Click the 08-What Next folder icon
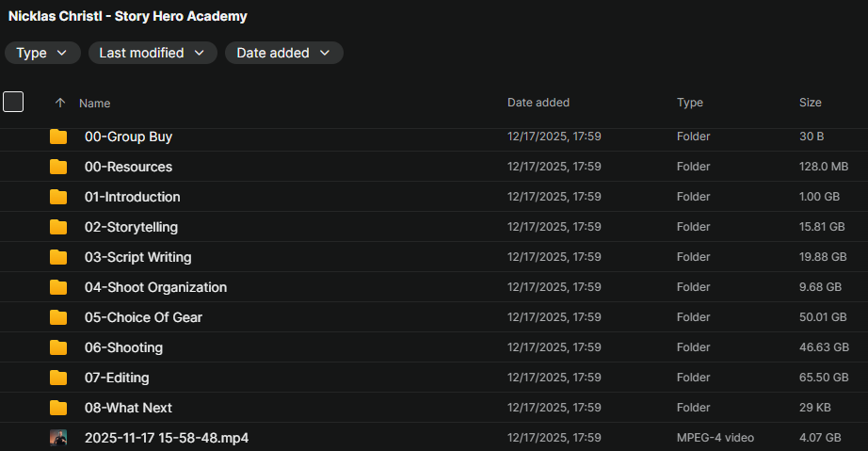Image resolution: width=868 pixels, height=451 pixels. pos(58,408)
